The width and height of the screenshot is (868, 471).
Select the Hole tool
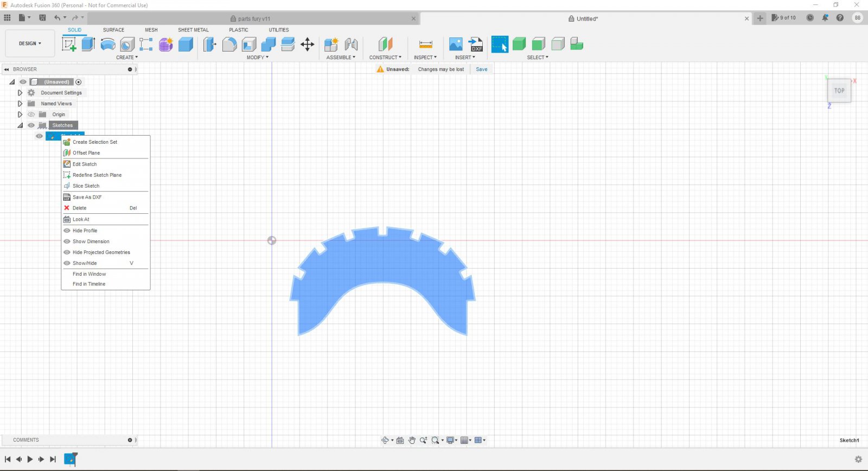[127, 44]
